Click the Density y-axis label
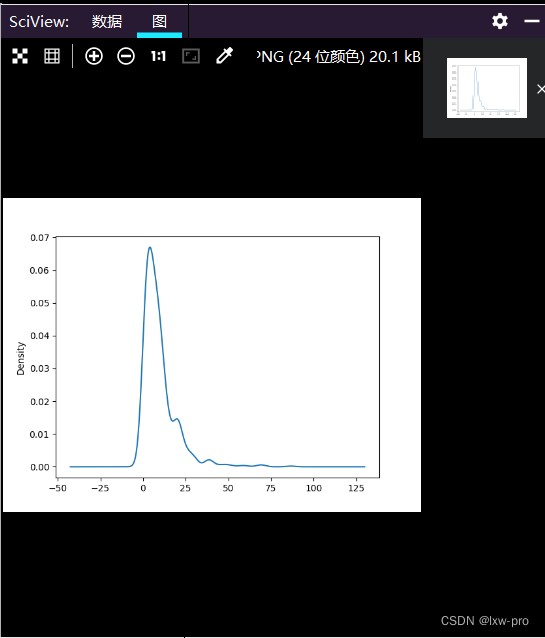 click(20, 358)
